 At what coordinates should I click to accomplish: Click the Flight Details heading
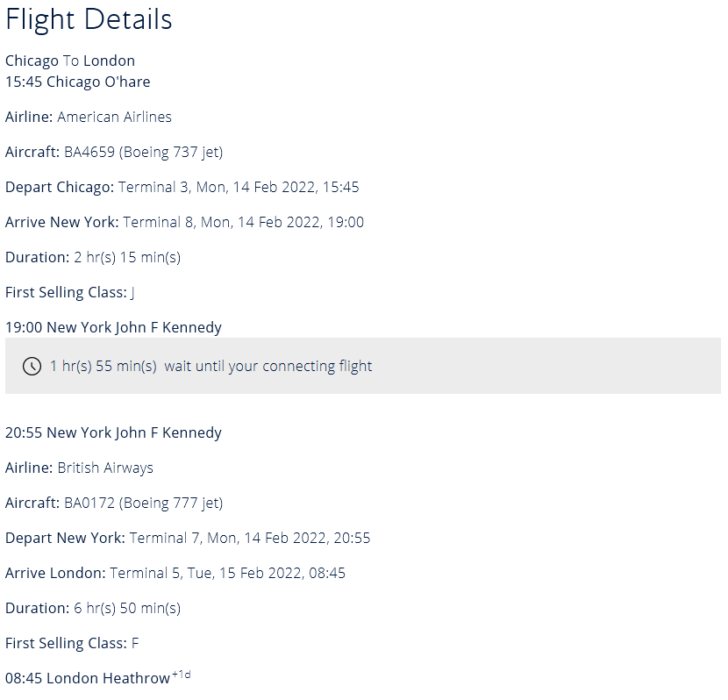[89, 19]
